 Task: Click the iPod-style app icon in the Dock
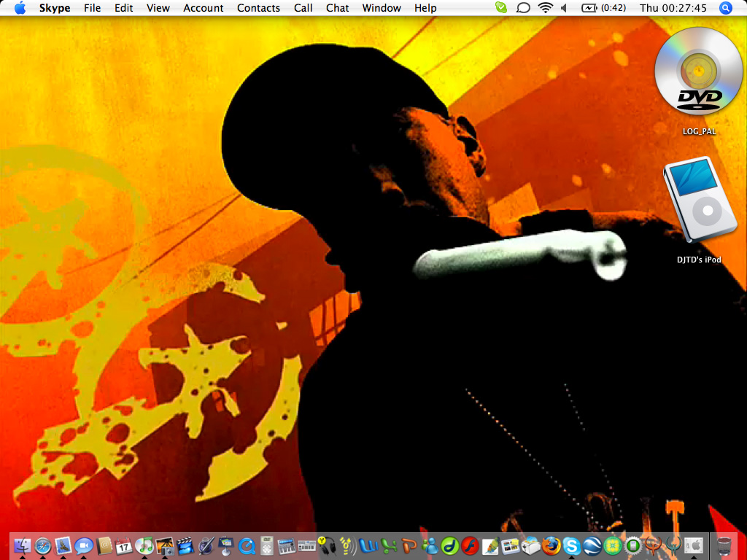pyautogui.click(x=267, y=545)
